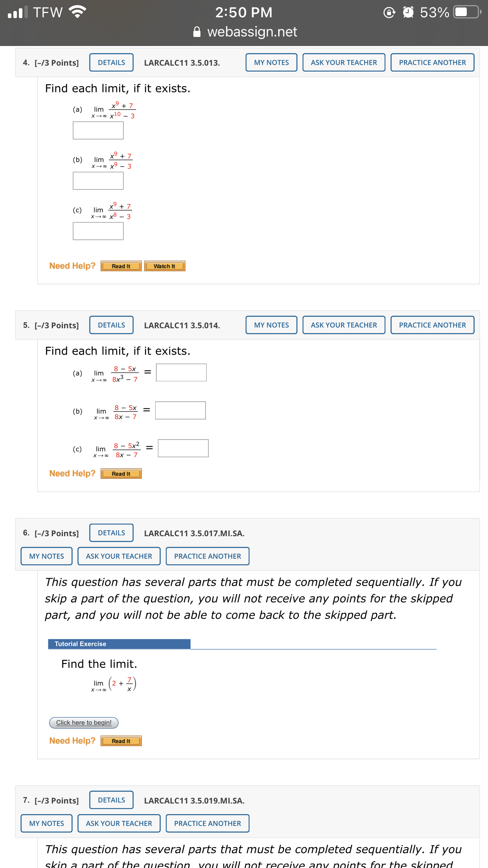Choose PRACTICE ANOTHER for problem 6
This screenshot has width=488, height=868.
click(207, 556)
